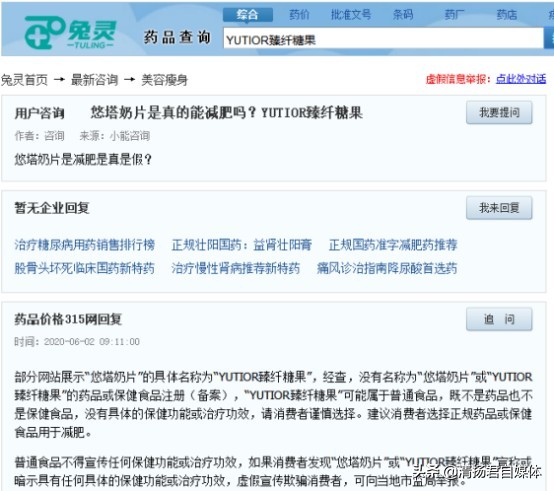Click the 来源: 小能咨询 text

click(115, 136)
